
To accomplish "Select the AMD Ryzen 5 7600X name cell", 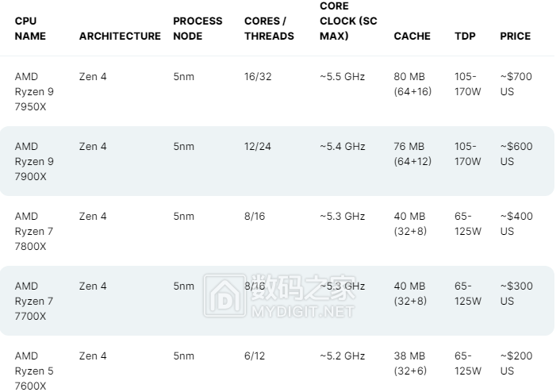I will click(x=34, y=371).
